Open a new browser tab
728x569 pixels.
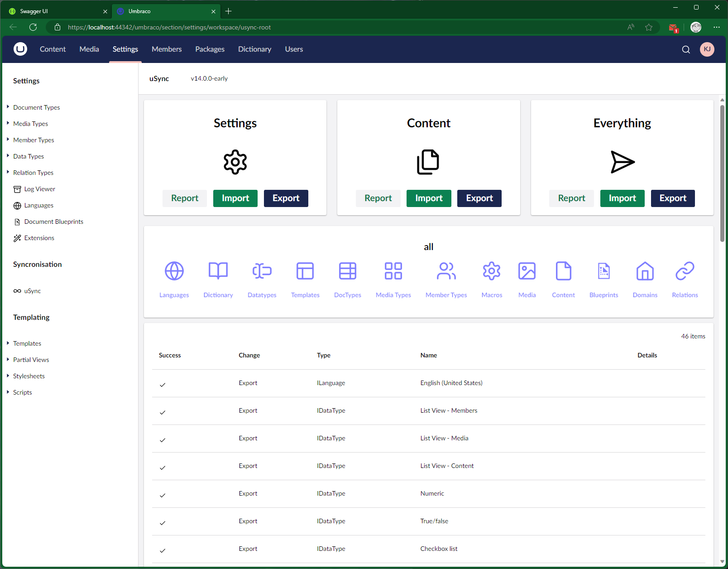(x=229, y=11)
